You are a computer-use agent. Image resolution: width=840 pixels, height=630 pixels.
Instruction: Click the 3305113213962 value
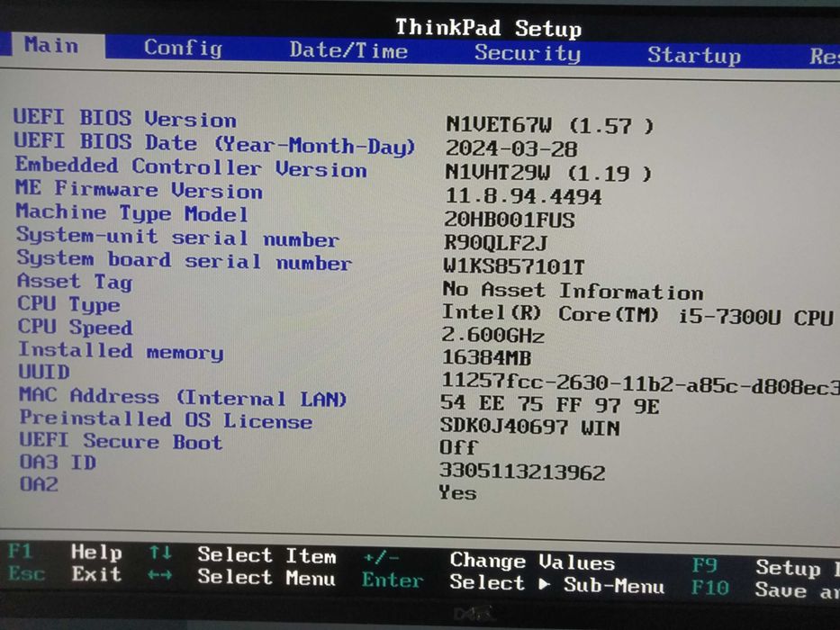point(522,472)
